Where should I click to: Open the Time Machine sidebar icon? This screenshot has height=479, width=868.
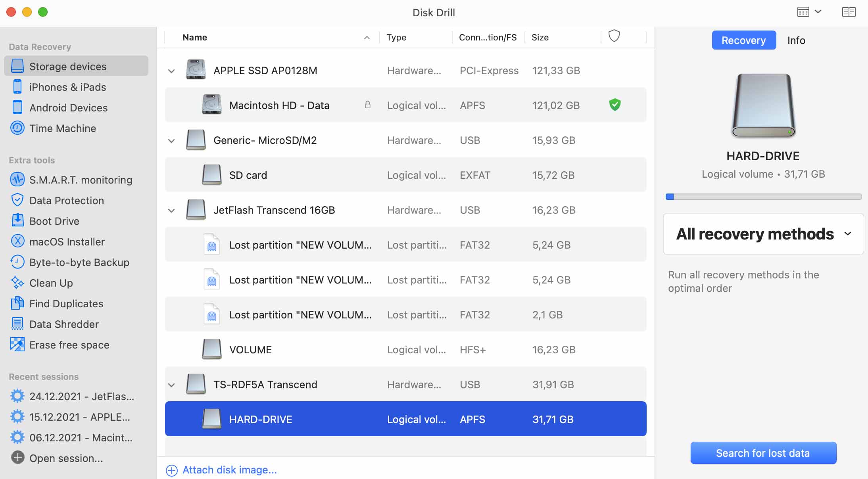point(17,128)
